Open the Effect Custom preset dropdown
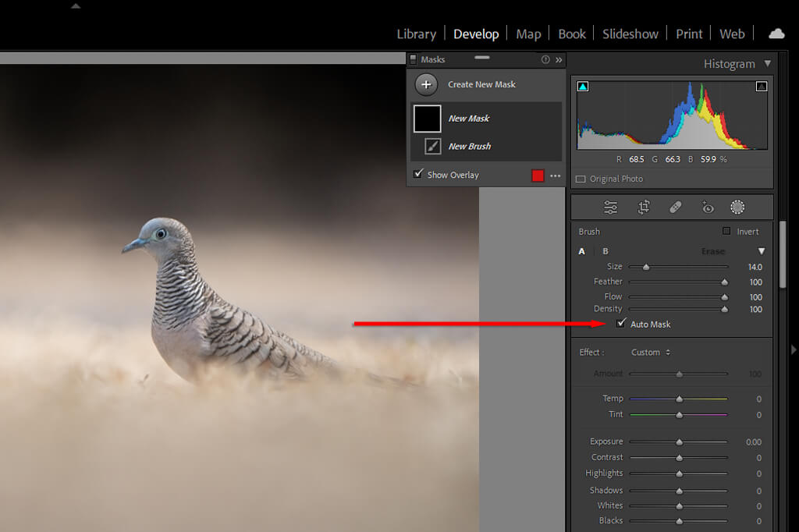 651,353
